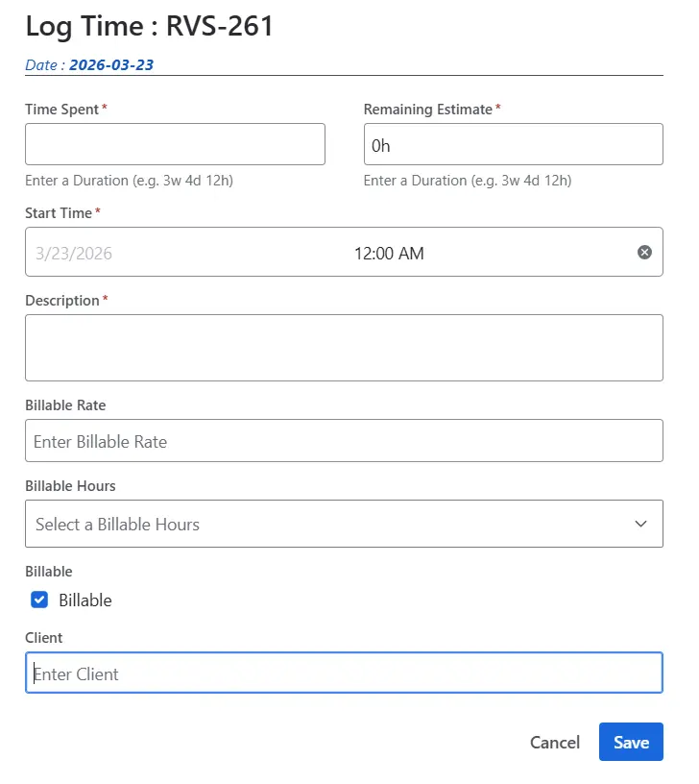Viewport: 699px width, 784px height.
Task: Click the Client label
Action: click(44, 638)
